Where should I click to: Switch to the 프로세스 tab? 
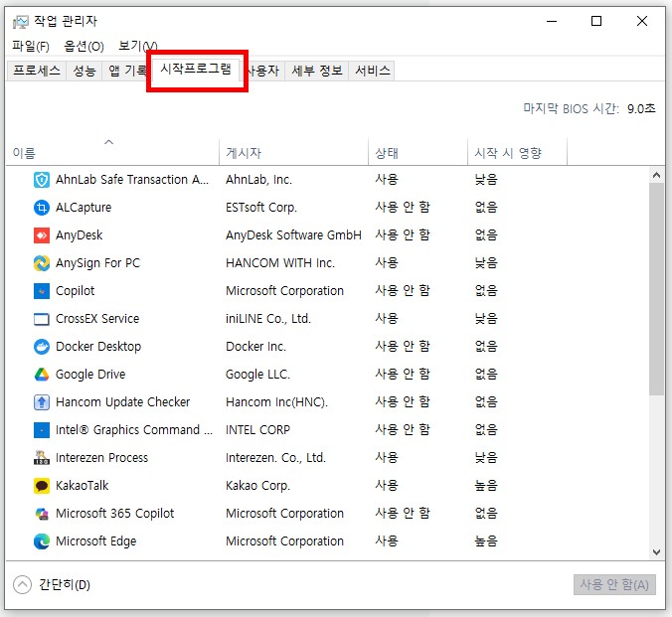37,71
